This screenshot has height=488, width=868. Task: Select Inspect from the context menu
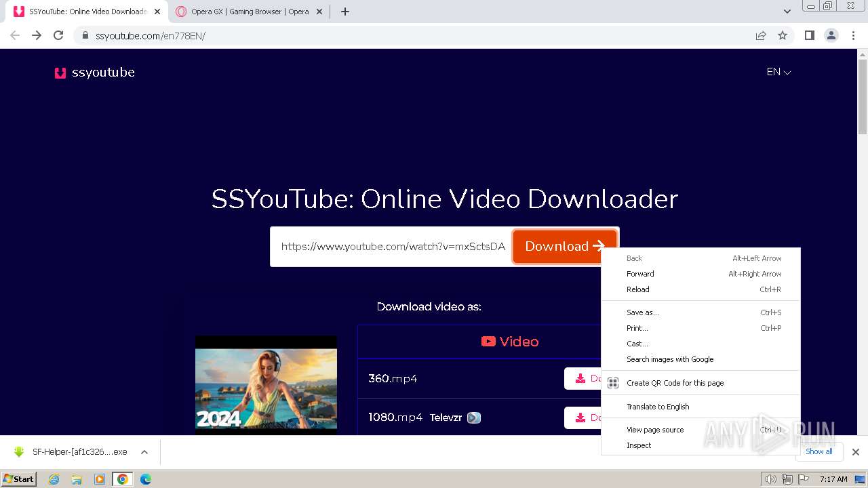tap(701, 445)
